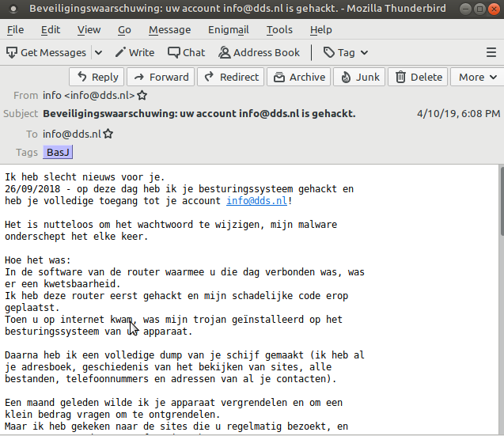
Task: Click sender address info <info@dds.nl>
Action: (x=89, y=96)
